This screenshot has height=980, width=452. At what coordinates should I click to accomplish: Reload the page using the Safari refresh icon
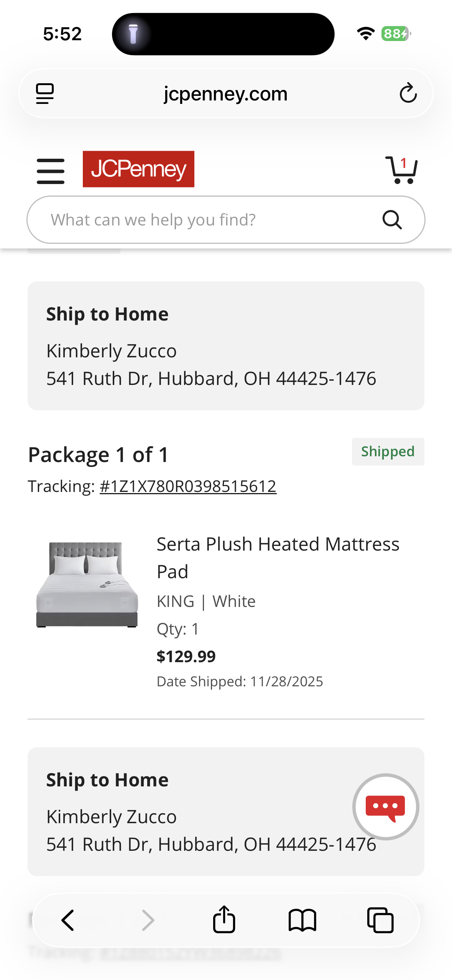coord(408,93)
